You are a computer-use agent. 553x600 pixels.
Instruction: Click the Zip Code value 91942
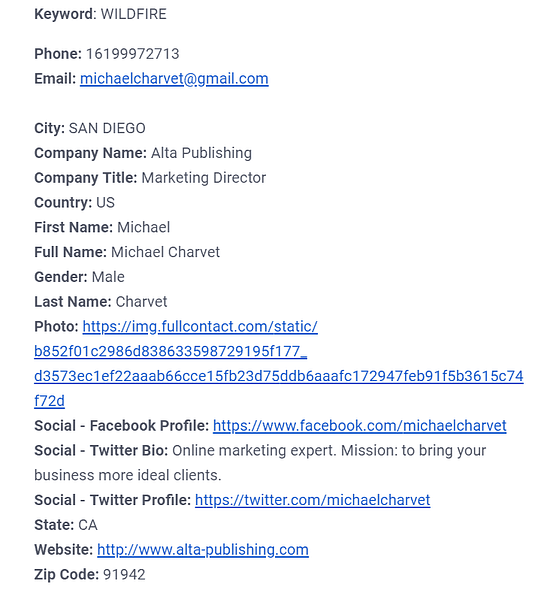point(124,575)
